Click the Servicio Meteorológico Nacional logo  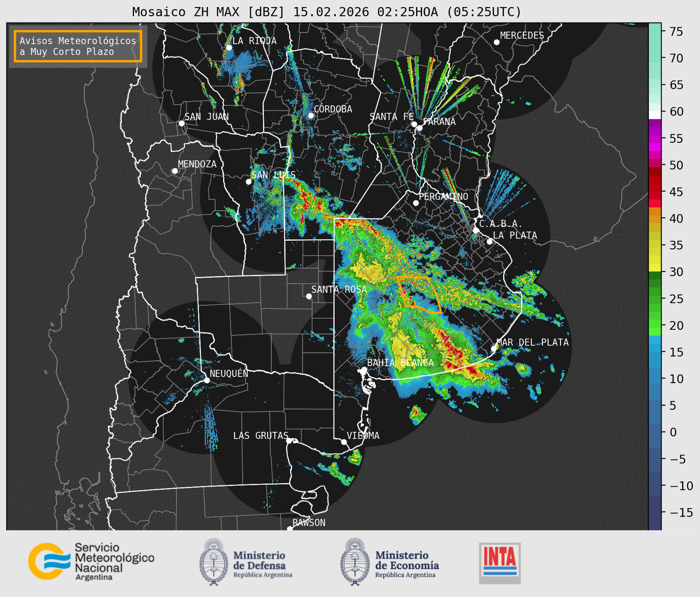(x=49, y=561)
